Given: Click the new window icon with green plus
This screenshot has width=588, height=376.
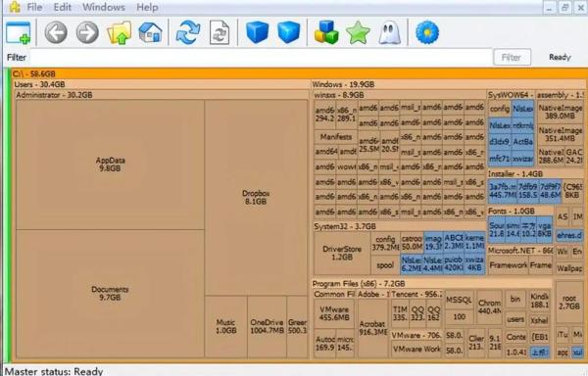Looking at the screenshot, I should tap(19, 33).
